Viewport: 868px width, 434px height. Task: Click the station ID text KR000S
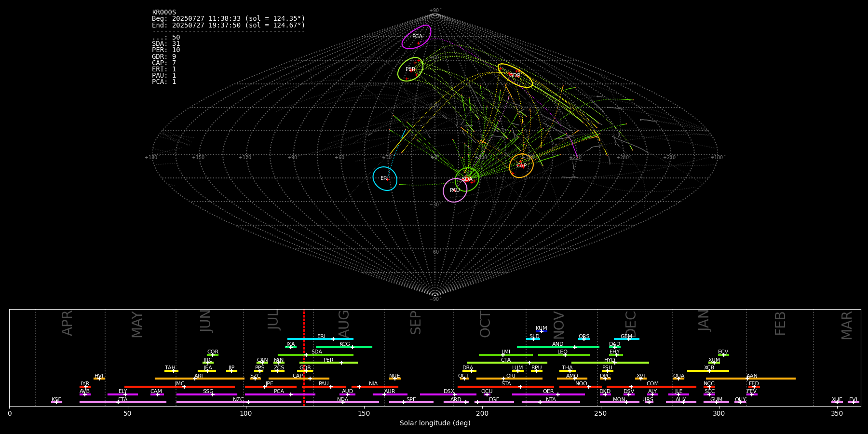[x=164, y=13]
